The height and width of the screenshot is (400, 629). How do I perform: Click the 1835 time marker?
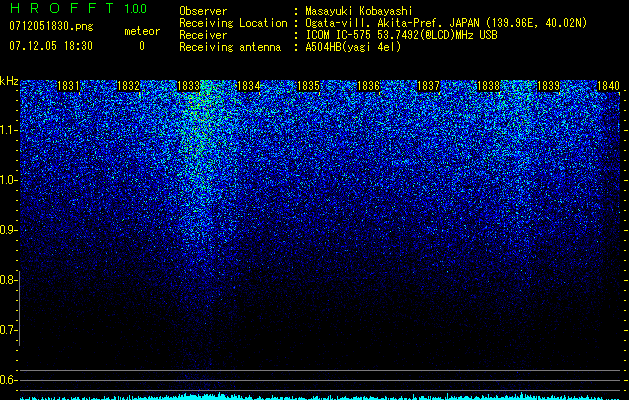tap(308, 86)
